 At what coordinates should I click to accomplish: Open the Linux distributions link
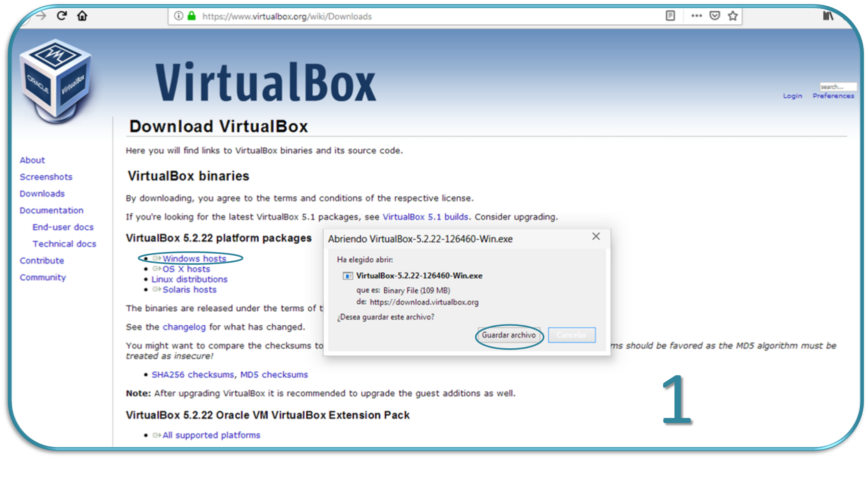point(189,279)
